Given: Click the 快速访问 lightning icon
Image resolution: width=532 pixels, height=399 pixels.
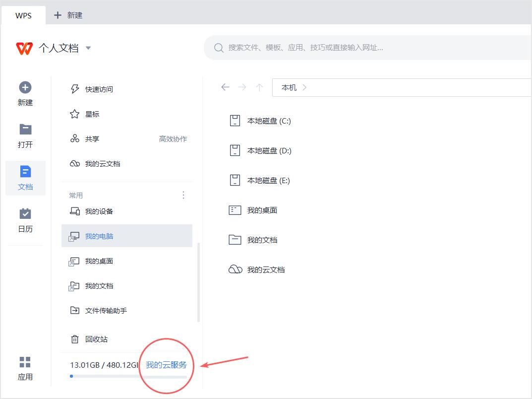Looking at the screenshot, I should coord(75,89).
